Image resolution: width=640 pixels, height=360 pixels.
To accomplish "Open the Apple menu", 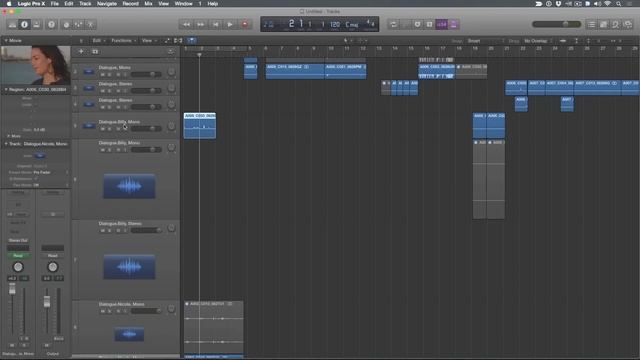I will coord(9,4).
